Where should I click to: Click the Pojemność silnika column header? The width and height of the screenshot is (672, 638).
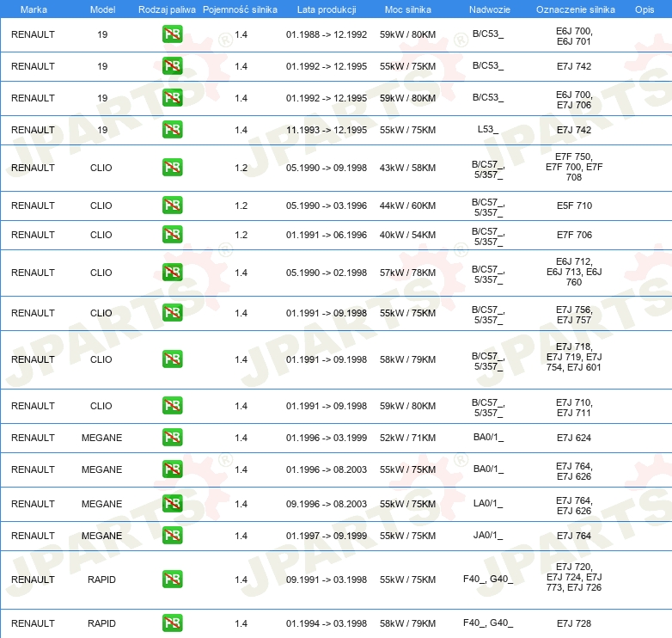click(240, 9)
